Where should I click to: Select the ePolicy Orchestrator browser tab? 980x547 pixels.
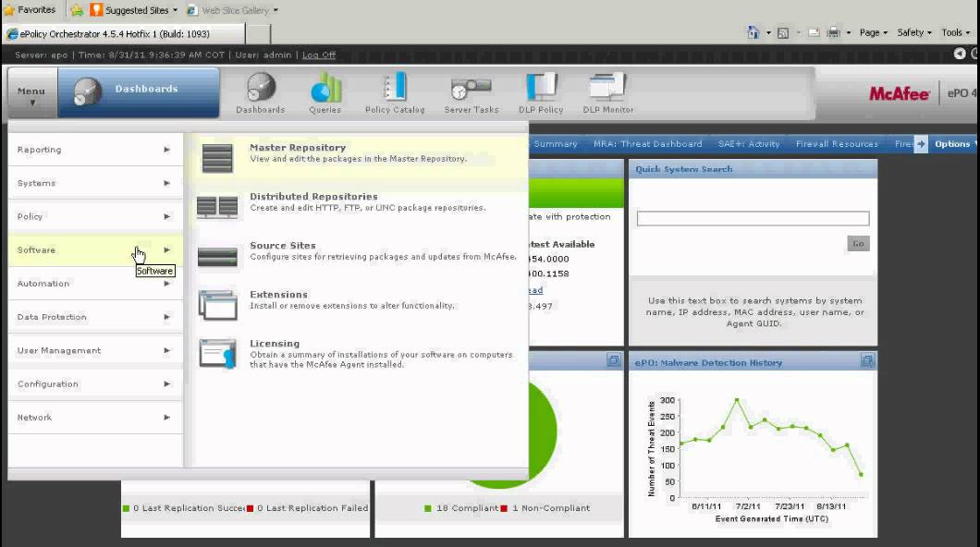pyautogui.click(x=123, y=34)
